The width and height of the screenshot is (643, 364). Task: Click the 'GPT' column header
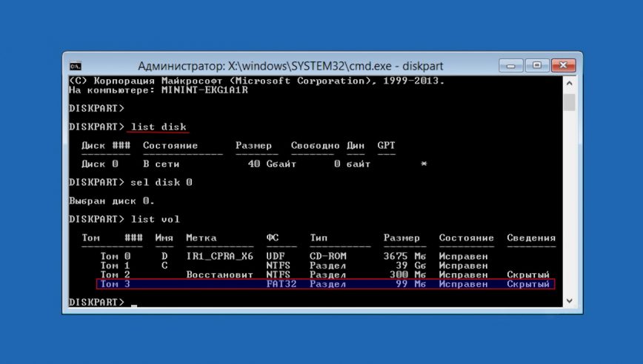[x=386, y=145]
